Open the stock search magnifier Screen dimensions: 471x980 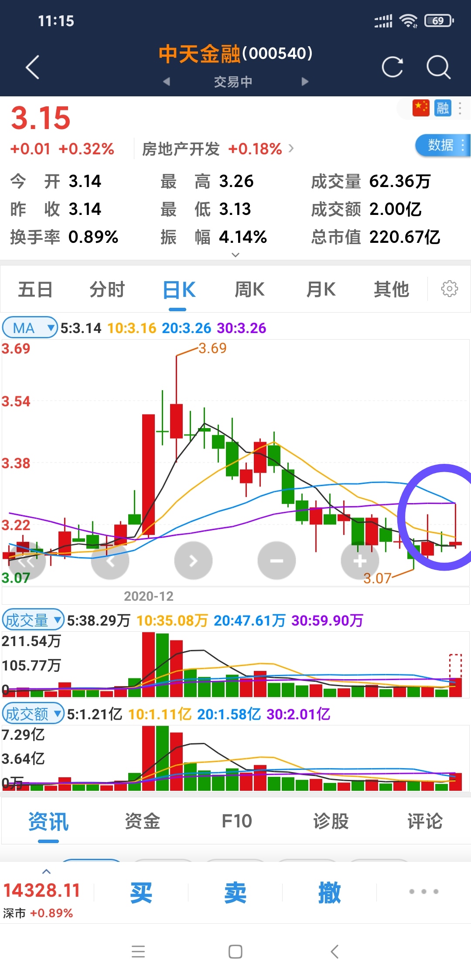point(438,67)
